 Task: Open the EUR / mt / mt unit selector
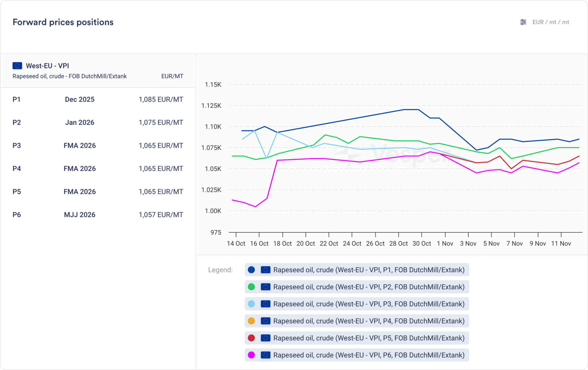(550, 22)
